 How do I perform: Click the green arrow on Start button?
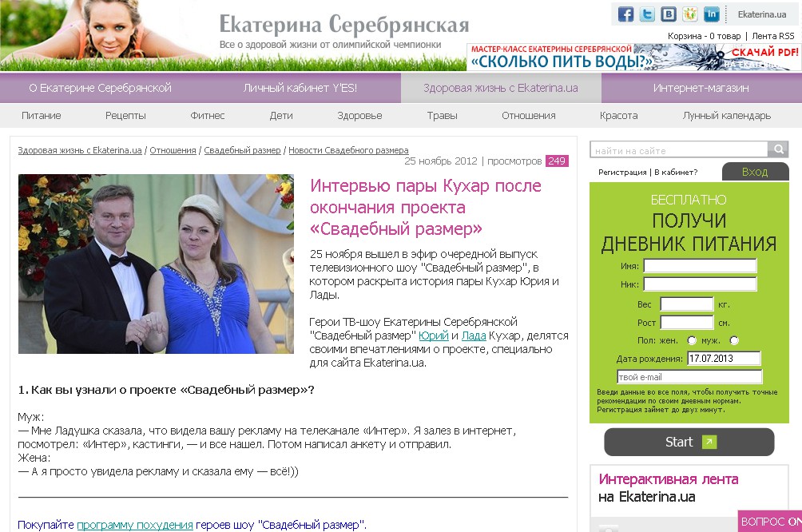click(709, 442)
